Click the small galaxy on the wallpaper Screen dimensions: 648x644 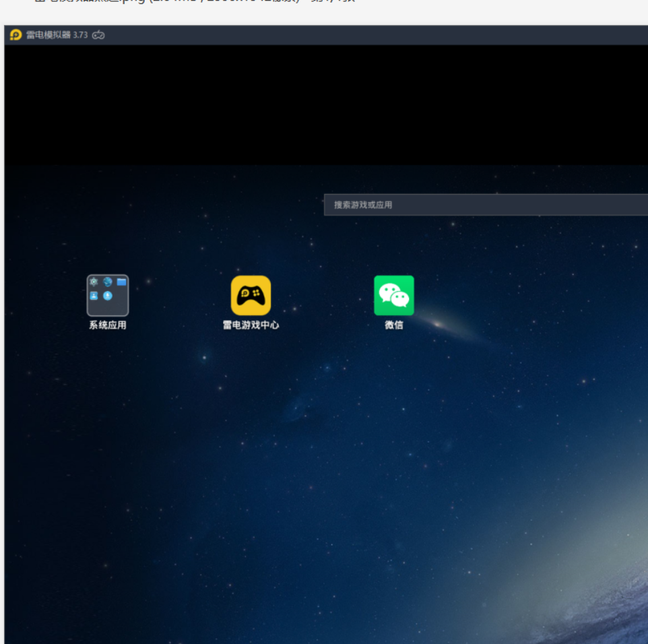438,324
